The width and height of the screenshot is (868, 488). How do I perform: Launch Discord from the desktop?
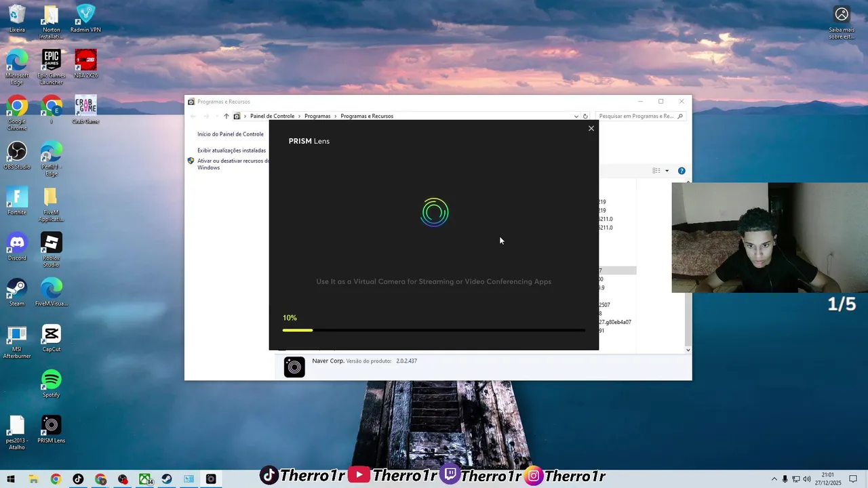17,246
